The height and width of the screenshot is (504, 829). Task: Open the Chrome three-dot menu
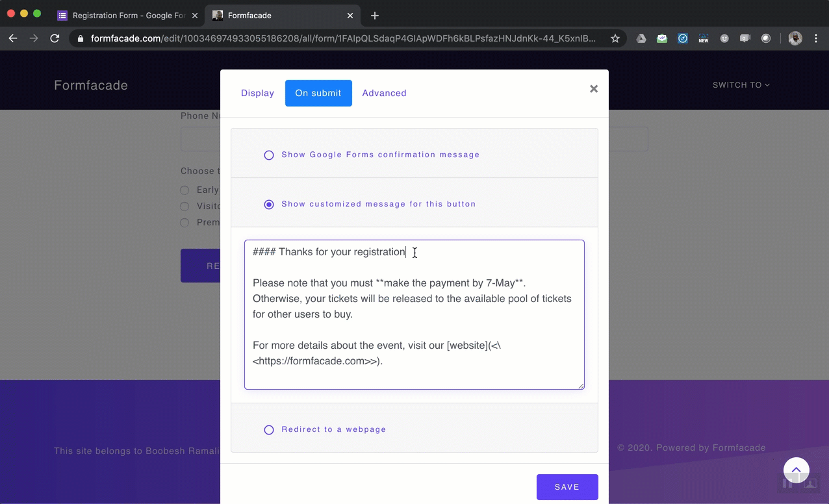pos(816,38)
